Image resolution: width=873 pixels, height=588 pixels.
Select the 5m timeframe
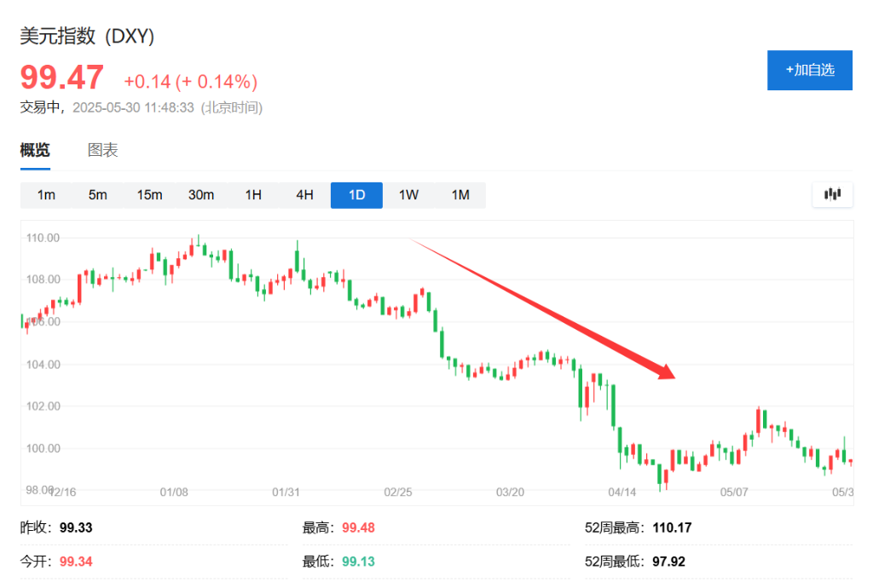click(97, 194)
